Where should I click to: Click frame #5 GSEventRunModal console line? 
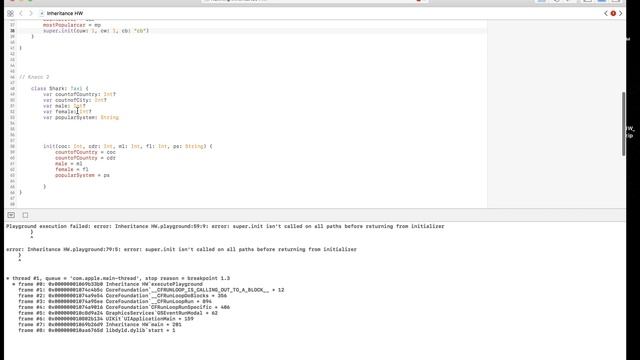coord(118,313)
